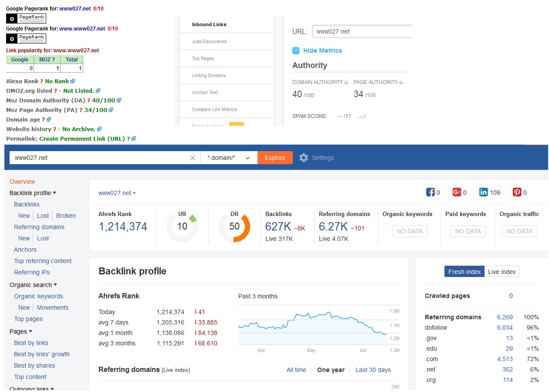Click the info icon next to Page Authority
Viewport: 549px width, 392px height.
[401, 82]
